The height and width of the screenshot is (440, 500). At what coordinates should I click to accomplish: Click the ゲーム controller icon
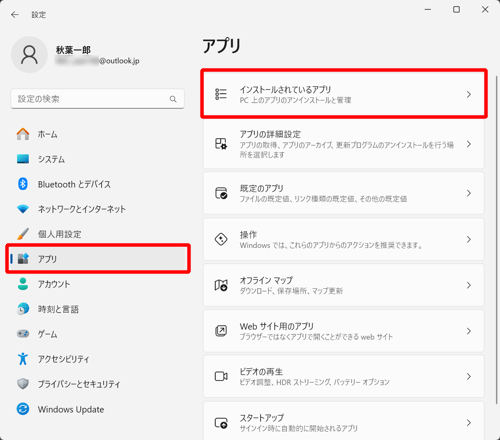point(23,334)
